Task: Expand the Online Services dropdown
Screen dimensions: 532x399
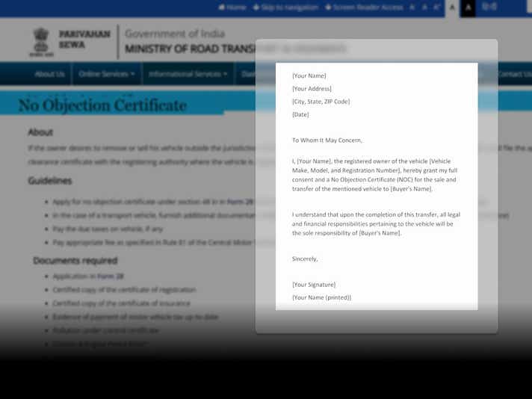Action: coord(106,74)
